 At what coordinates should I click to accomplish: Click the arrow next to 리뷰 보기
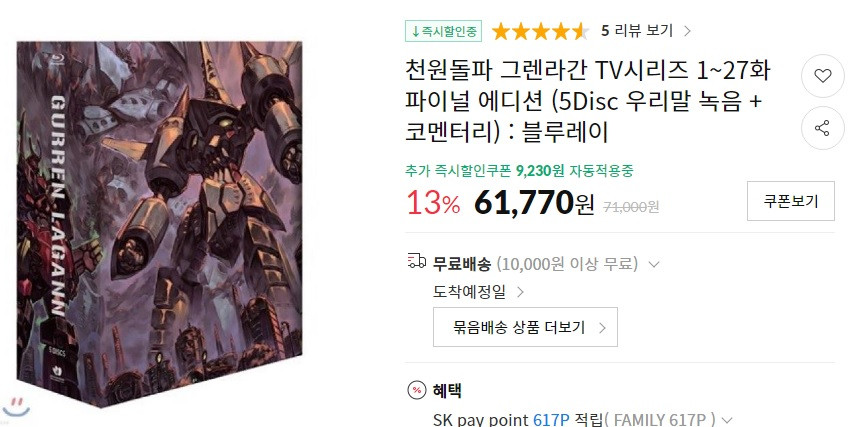pos(687,31)
